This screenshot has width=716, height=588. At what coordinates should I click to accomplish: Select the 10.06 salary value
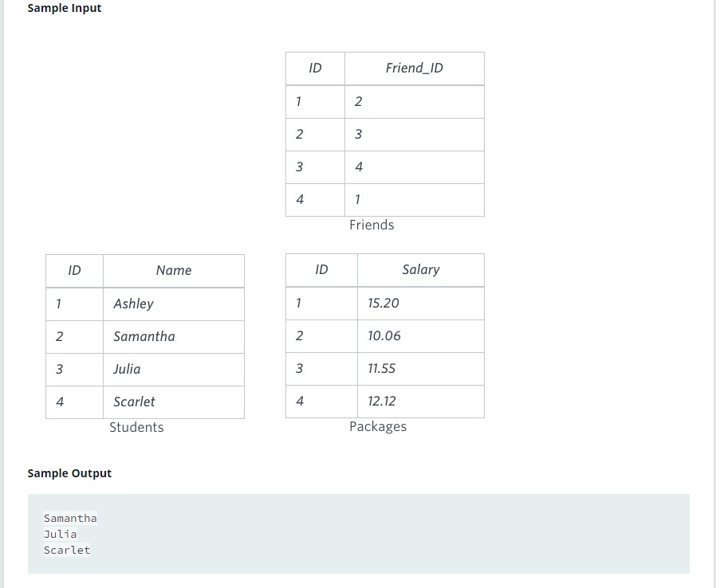(x=384, y=335)
